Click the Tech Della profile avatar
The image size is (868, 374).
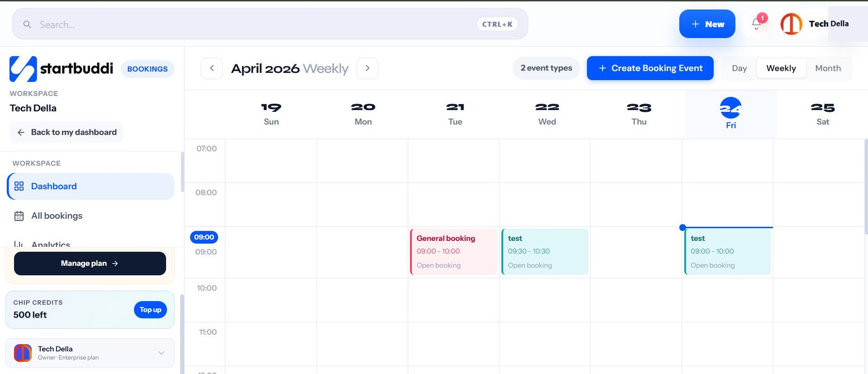(x=791, y=23)
